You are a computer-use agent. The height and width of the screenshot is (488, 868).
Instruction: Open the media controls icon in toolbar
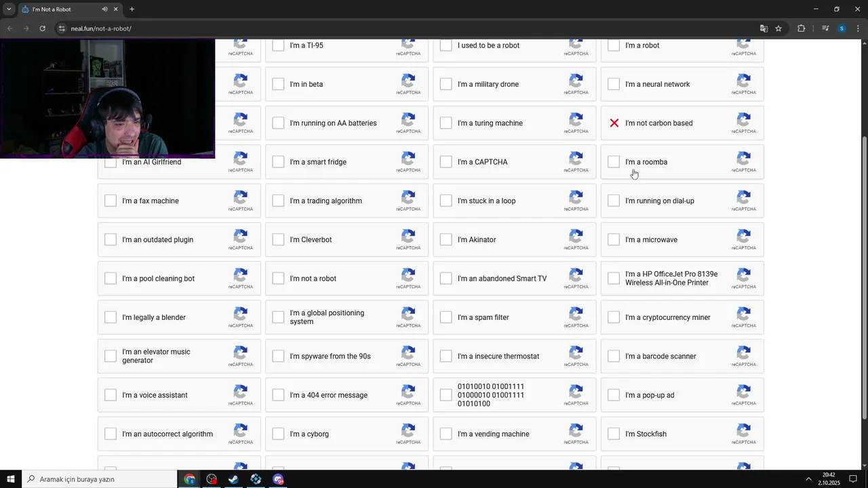pyautogui.click(x=825, y=28)
